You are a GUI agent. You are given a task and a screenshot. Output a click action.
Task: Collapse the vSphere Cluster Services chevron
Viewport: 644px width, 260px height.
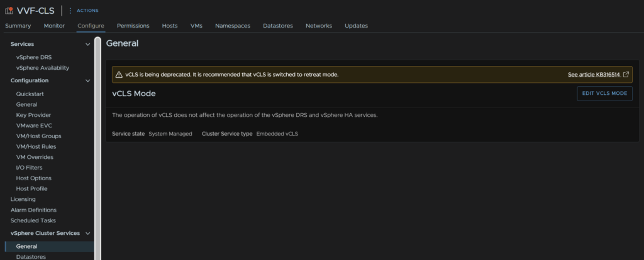point(87,234)
